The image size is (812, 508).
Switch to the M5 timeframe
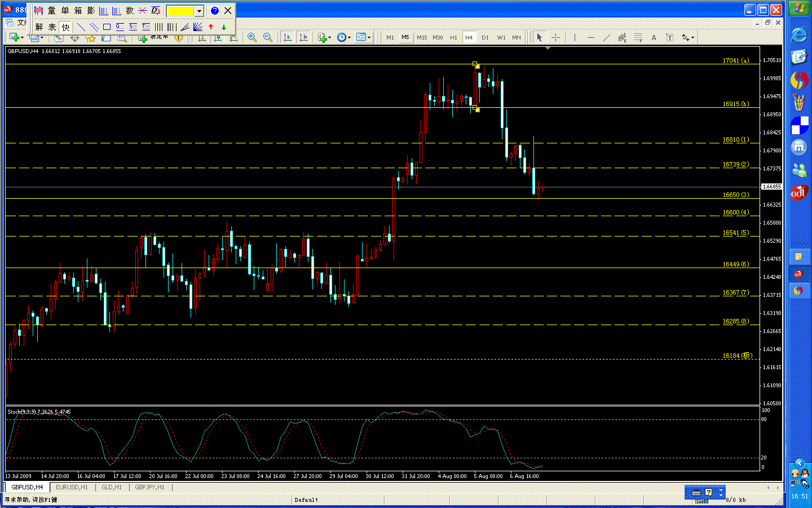[x=405, y=37]
